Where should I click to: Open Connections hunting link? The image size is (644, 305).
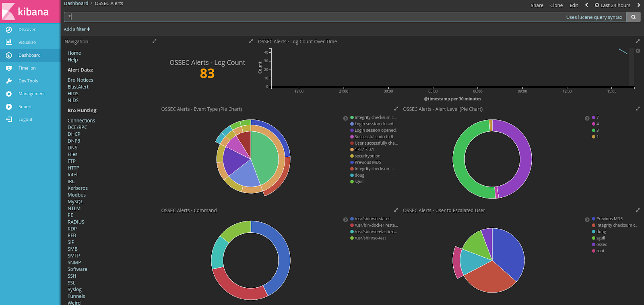[81, 121]
